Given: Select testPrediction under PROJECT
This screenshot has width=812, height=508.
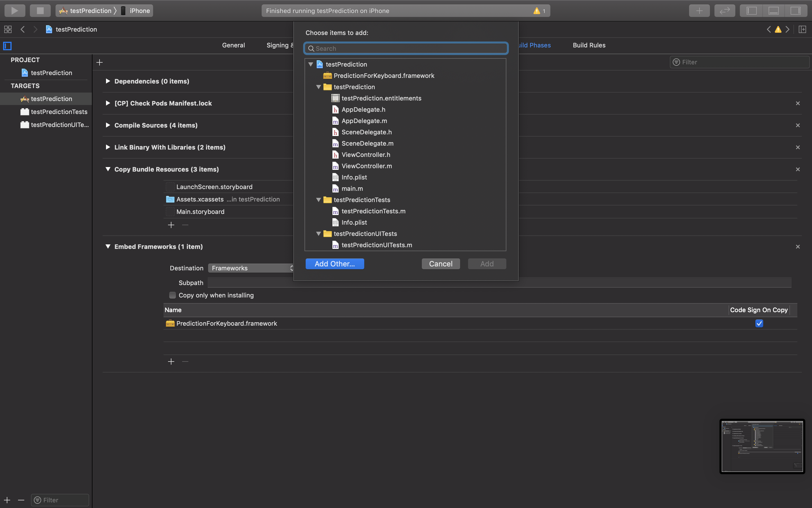Looking at the screenshot, I should tap(46, 73).
